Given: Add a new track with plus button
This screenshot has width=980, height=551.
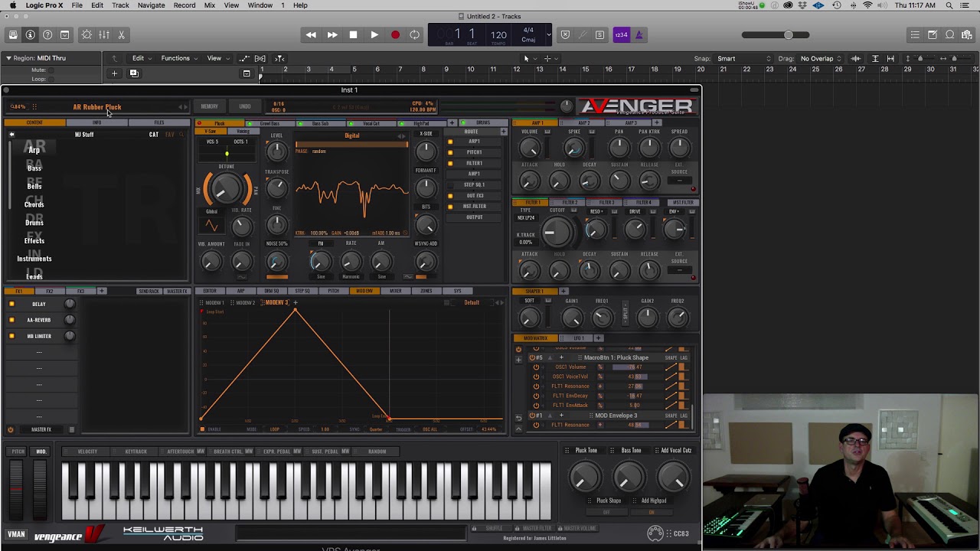Looking at the screenshot, I should coord(114,73).
